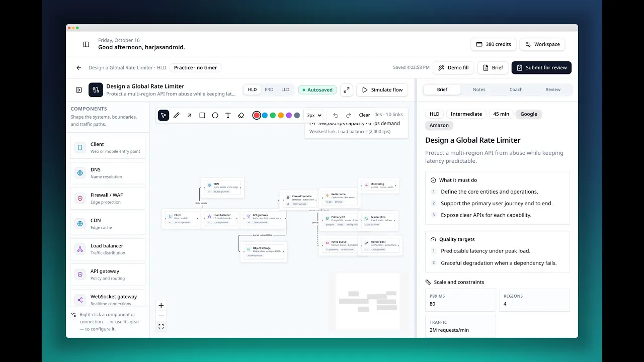The height and width of the screenshot is (362, 644).
Task: Select the pointer selection tool
Action: 164,115
